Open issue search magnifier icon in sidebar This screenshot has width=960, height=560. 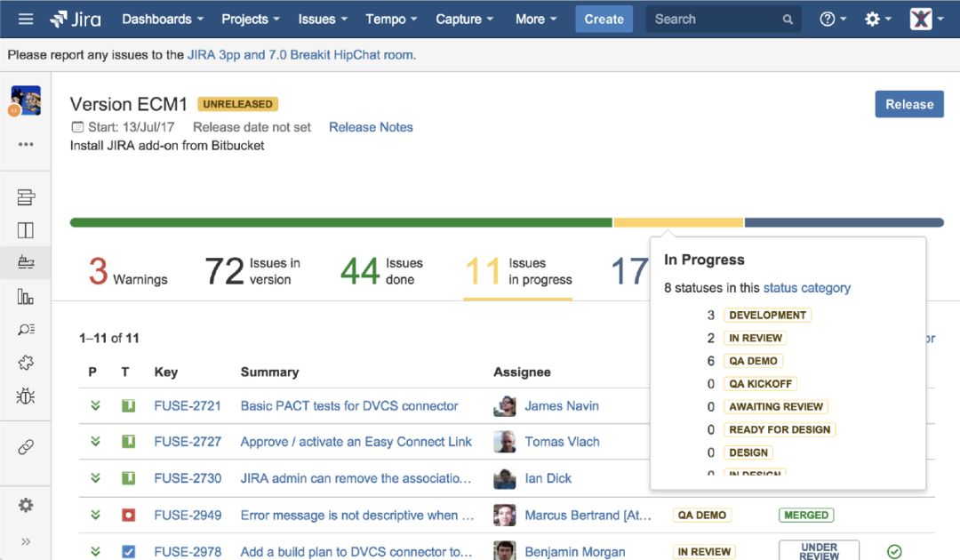(x=26, y=327)
